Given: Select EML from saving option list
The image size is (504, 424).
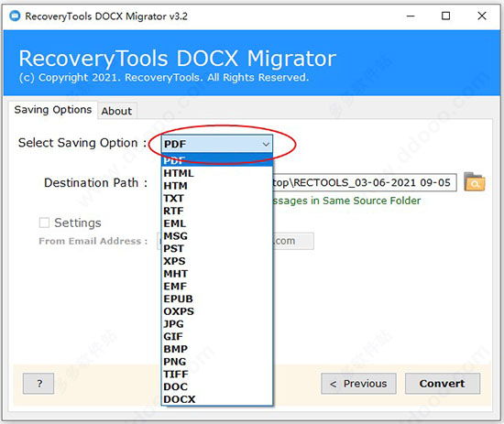Looking at the screenshot, I should point(217,223).
